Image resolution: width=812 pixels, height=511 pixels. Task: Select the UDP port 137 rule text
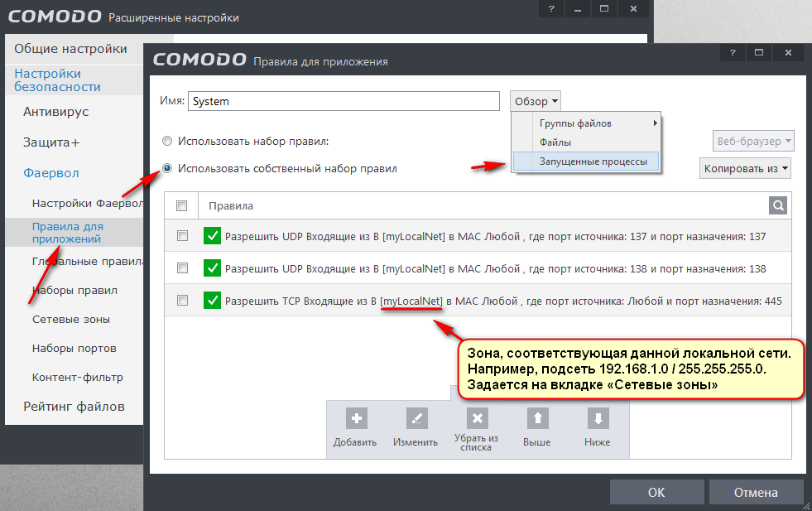coord(495,236)
